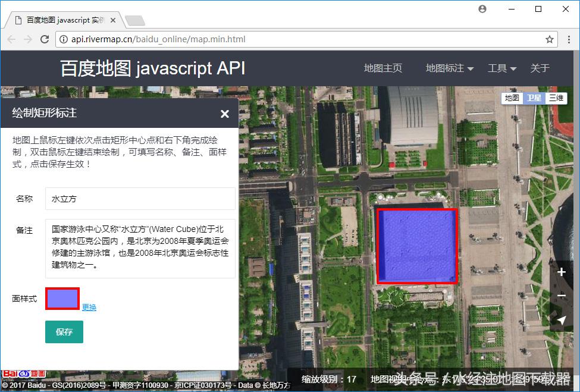Click the 地图主页 menu item
This screenshot has width=580, height=392.
[x=383, y=68]
